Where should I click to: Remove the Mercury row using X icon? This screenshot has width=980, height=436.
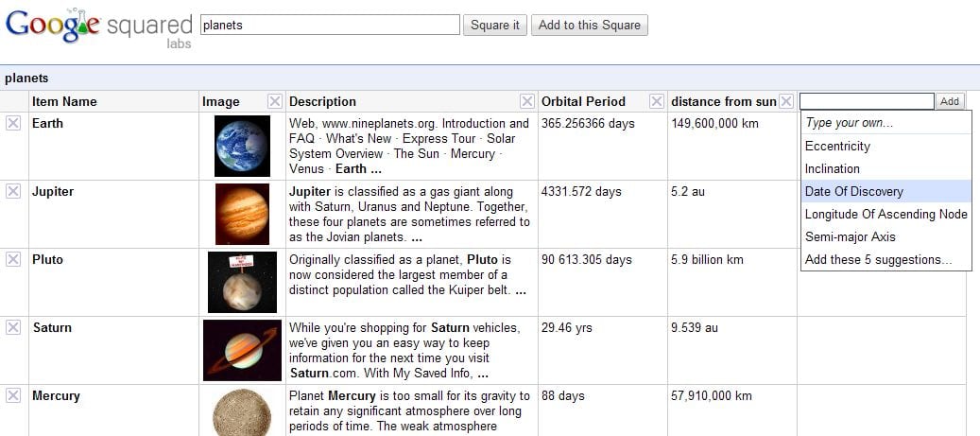click(x=13, y=395)
